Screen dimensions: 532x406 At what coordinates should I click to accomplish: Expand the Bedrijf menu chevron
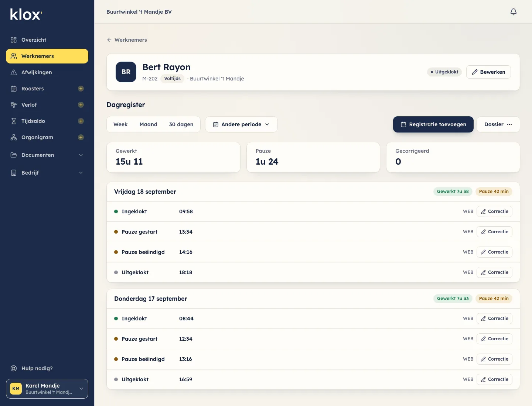[x=81, y=173]
